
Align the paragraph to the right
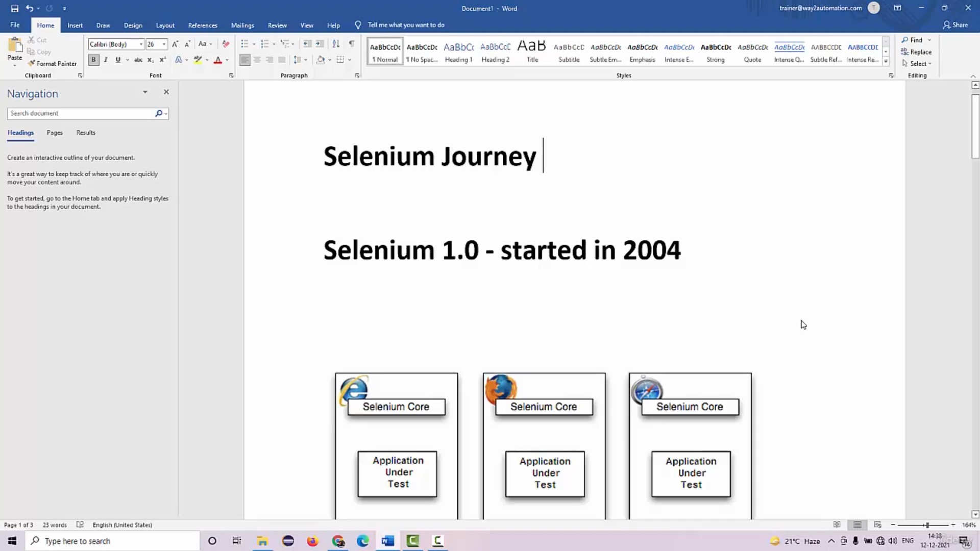(x=269, y=60)
